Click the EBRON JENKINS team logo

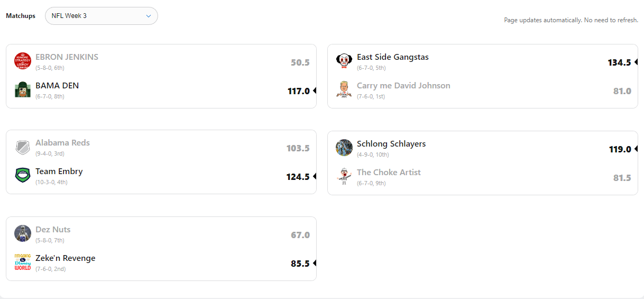(23, 61)
